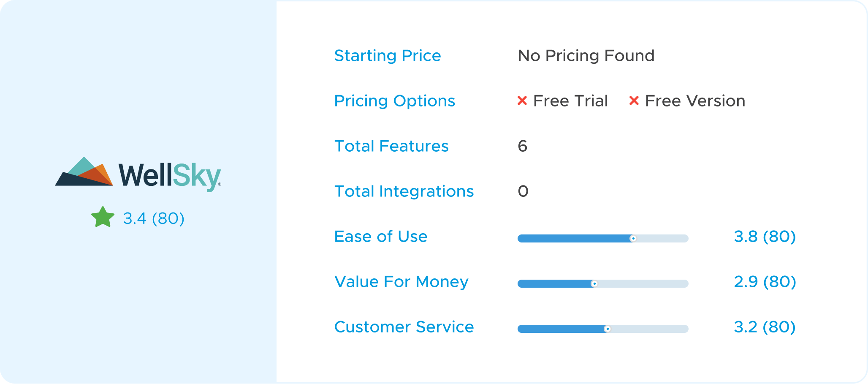Open the 3.2 (80) service rating
The width and height of the screenshot is (868, 384).
tap(765, 327)
